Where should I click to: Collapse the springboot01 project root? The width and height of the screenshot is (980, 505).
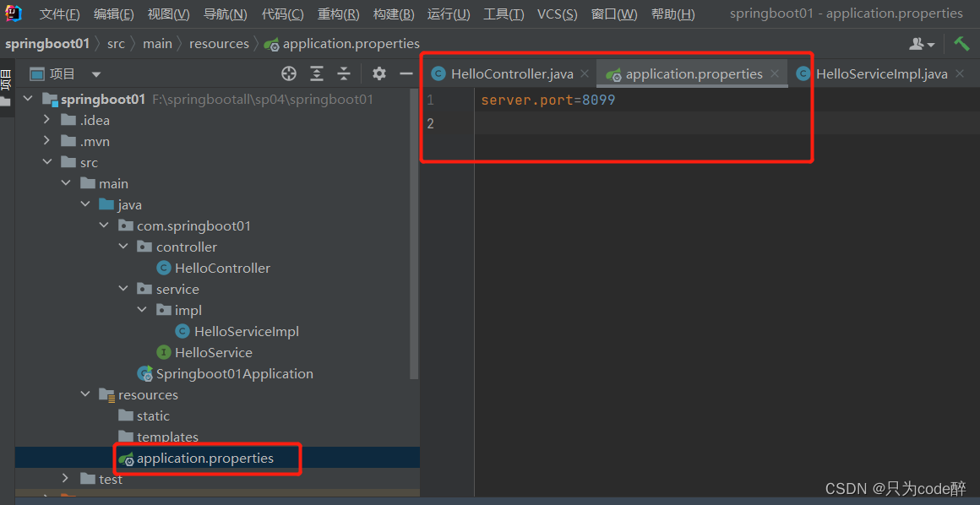(28, 100)
